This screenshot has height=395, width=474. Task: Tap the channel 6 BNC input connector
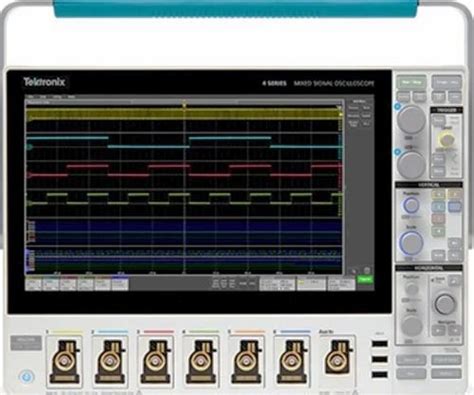click(292, 361)
